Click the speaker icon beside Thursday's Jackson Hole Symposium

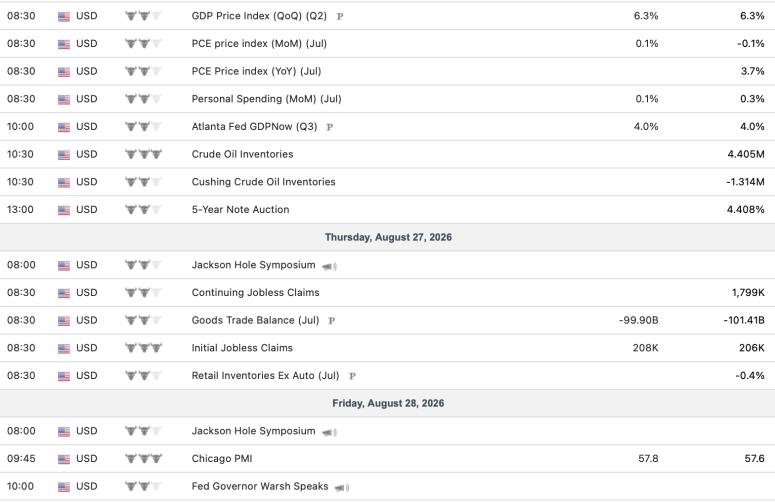point(329,266)
